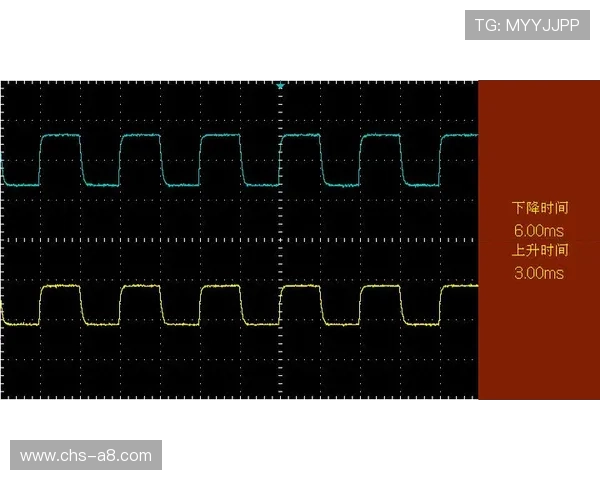Click the first yellow pulse's high plateau
The width and height of the screenshot is (600, 480).
[x=59, y=287]
